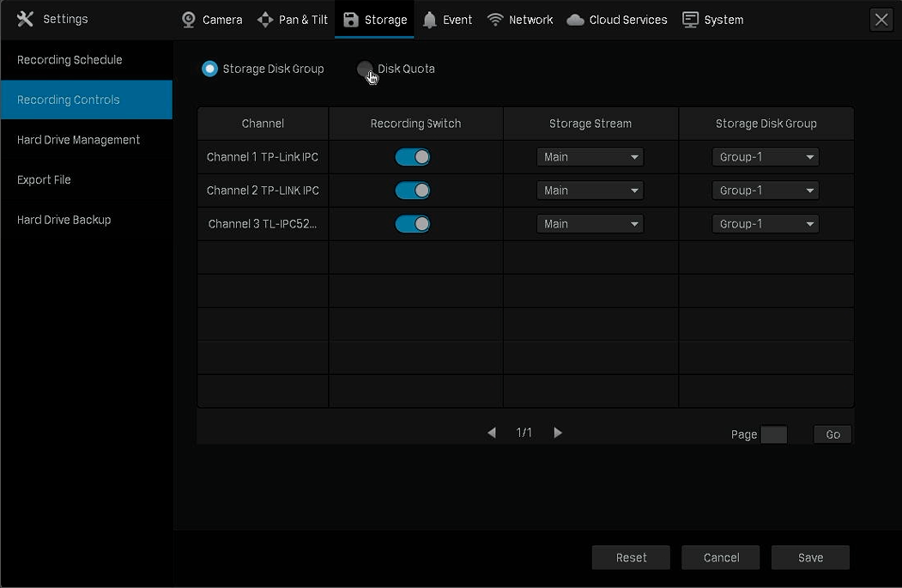Go to the next table page arrow
902x588 pixels.
558,433
